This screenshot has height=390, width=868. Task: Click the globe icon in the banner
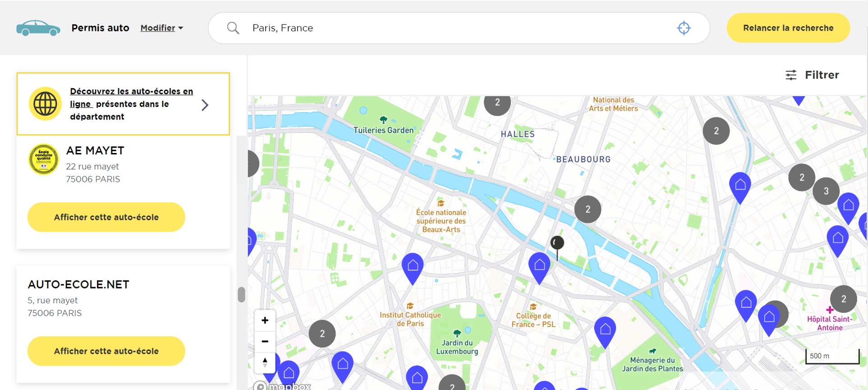tap(45, 104)
